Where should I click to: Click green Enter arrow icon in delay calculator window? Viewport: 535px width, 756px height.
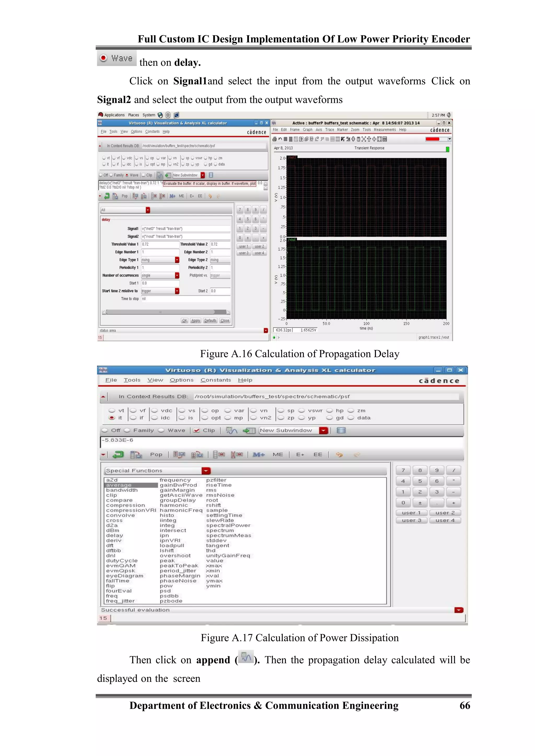coord(107,196)
